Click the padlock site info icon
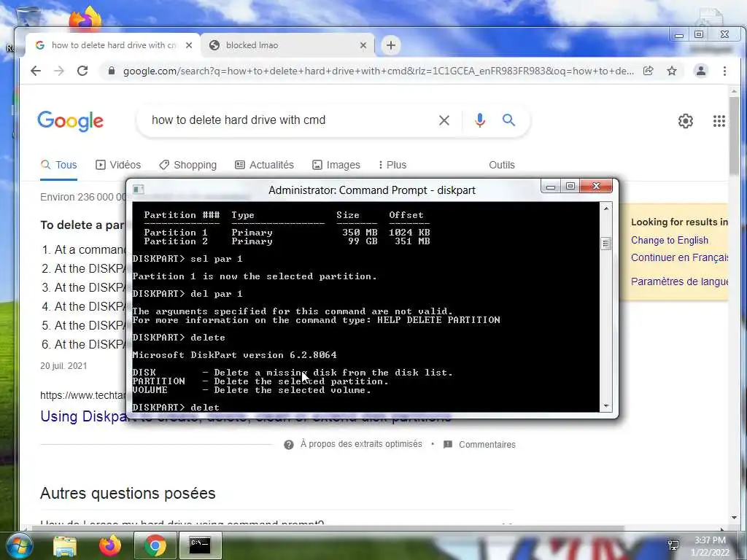 112,71
